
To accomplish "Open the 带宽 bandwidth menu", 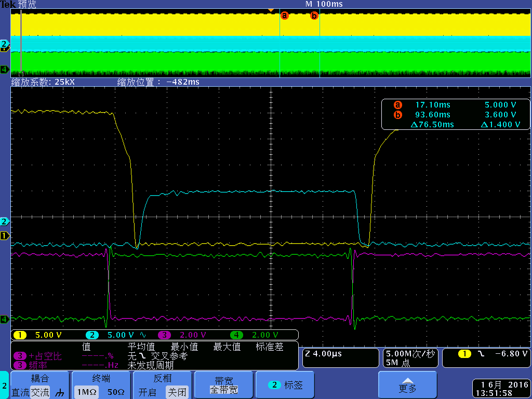I will point(224,385).
